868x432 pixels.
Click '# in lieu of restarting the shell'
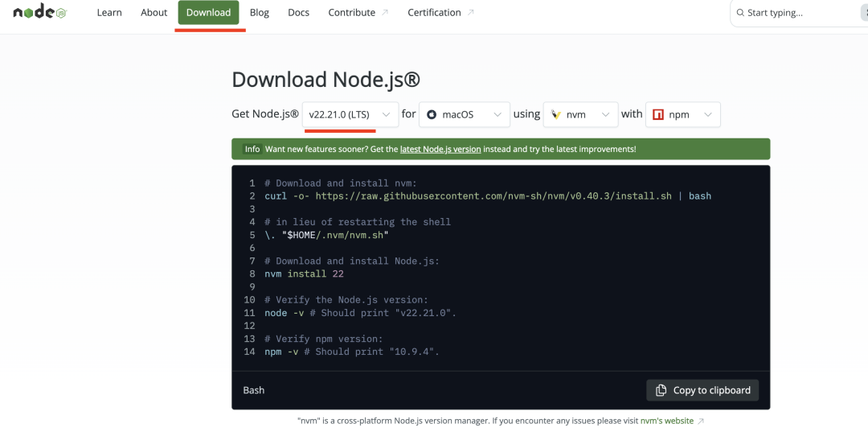click(358, 222)
